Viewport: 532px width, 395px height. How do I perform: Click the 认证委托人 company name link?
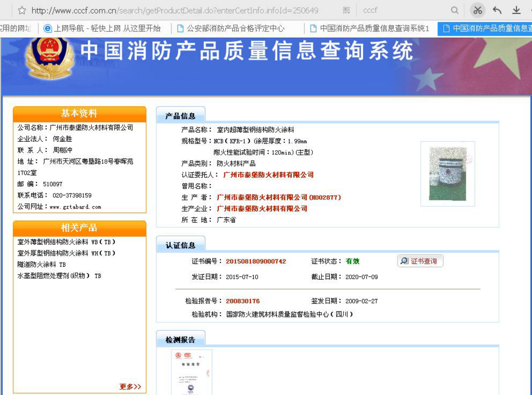click(x=268, y=175)
